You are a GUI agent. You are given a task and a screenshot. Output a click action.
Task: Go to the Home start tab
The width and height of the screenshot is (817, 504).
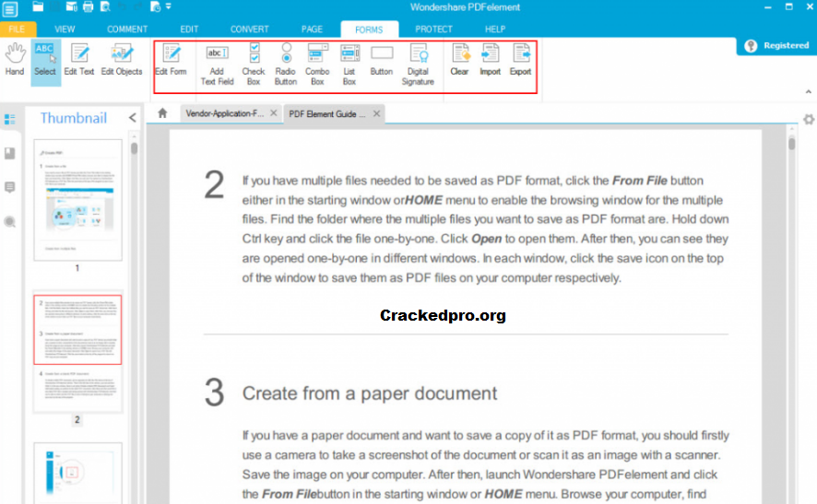click(162, 113)
